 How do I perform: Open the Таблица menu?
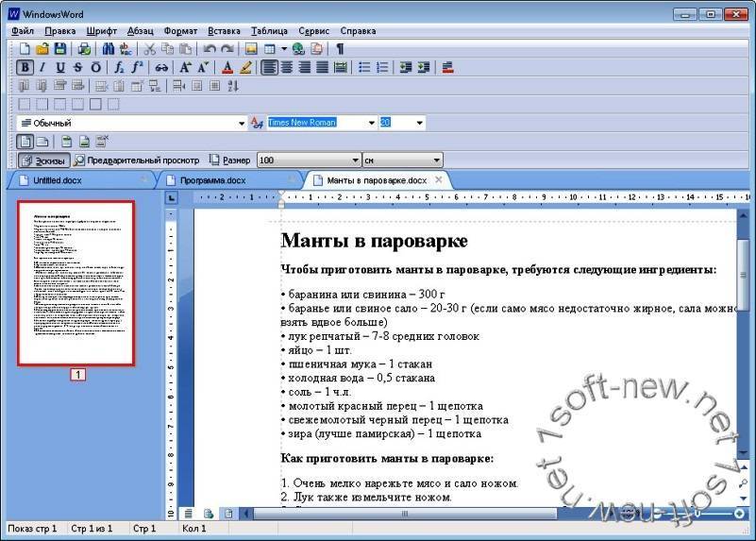click(269, 31)
